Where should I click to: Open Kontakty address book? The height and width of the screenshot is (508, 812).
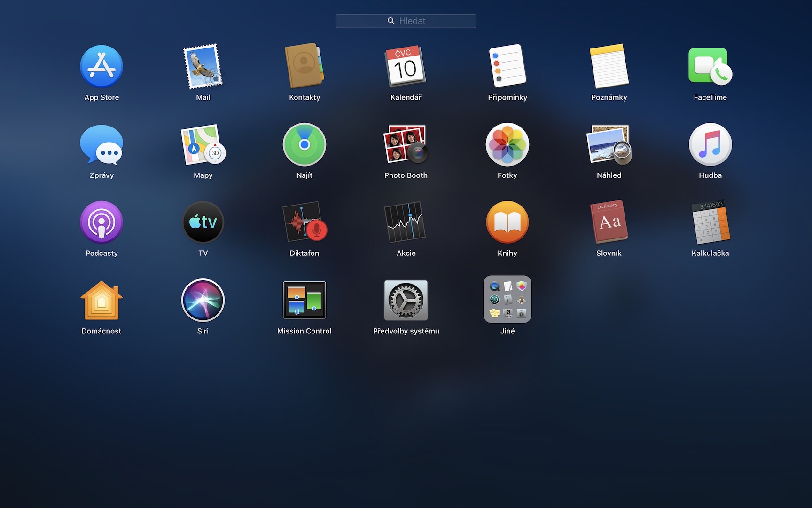click(x=304, y=66)
